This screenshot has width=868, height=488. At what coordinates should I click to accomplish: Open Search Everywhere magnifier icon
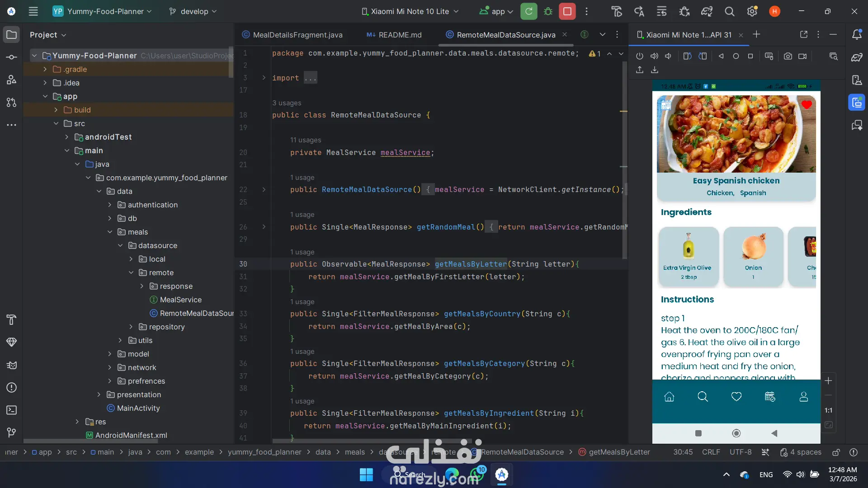click(x=729, y=11)
